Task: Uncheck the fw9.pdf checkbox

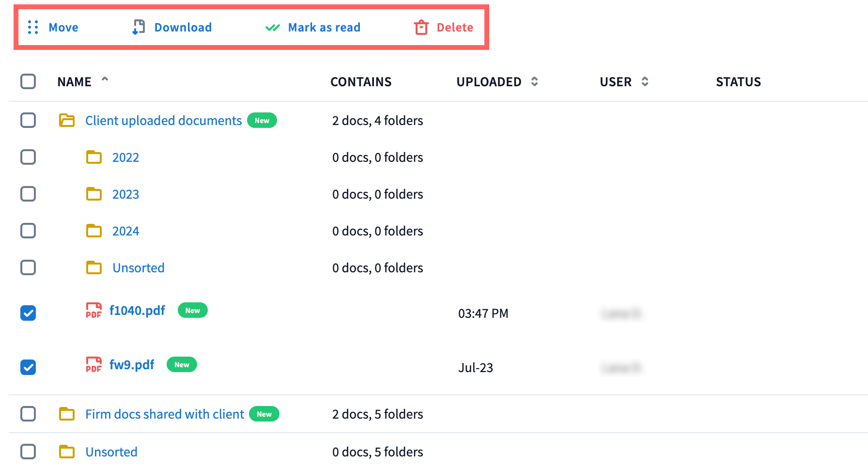Action: coord(28,367)
